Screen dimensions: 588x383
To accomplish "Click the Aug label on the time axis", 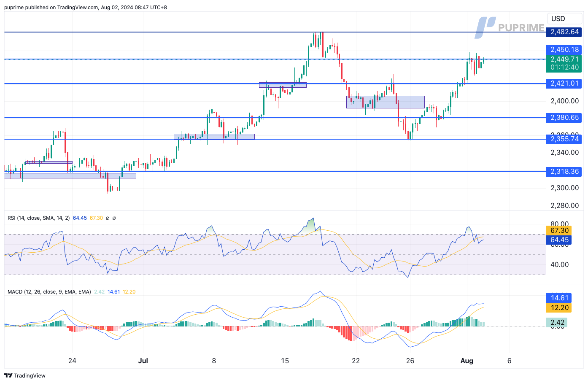I will tap(467, 361).
